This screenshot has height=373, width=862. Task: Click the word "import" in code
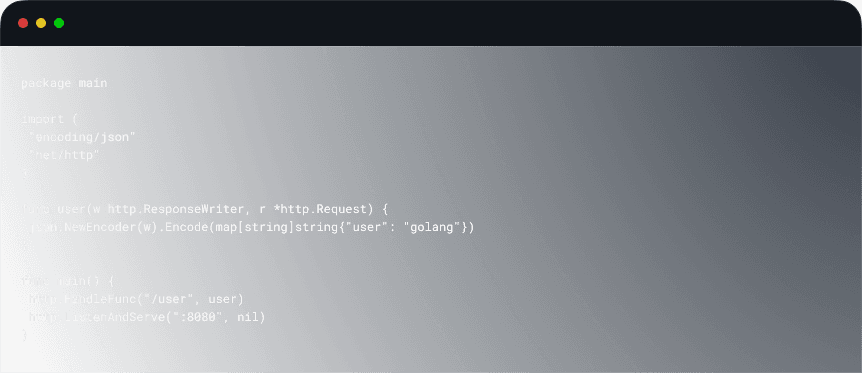[x=43, y=119]
